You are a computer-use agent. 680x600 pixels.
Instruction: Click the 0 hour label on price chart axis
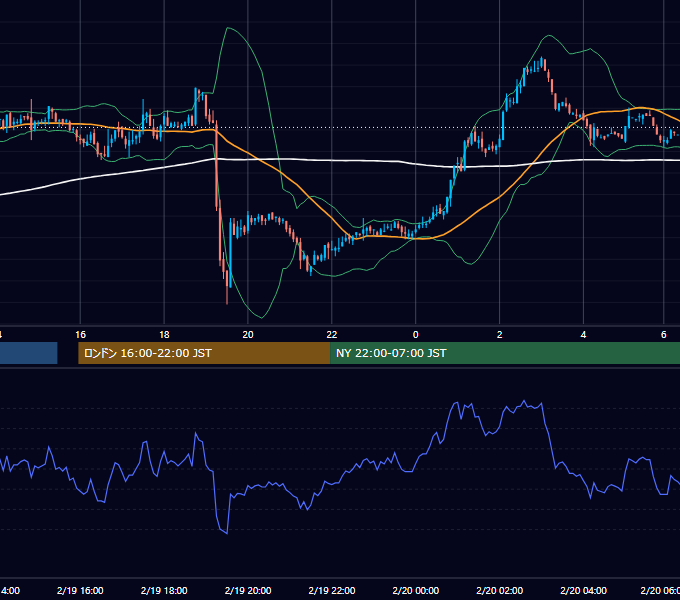415,335
